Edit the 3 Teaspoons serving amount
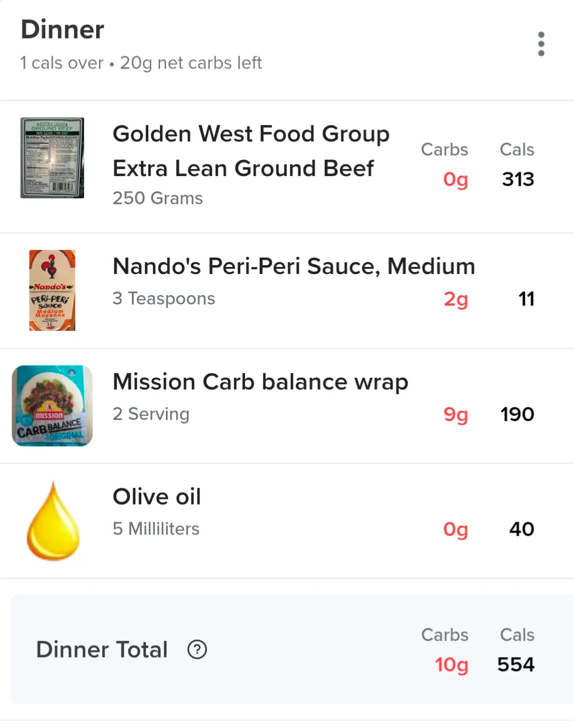The image size is (574, 728). pyautogui.click(x=164, y=299)
